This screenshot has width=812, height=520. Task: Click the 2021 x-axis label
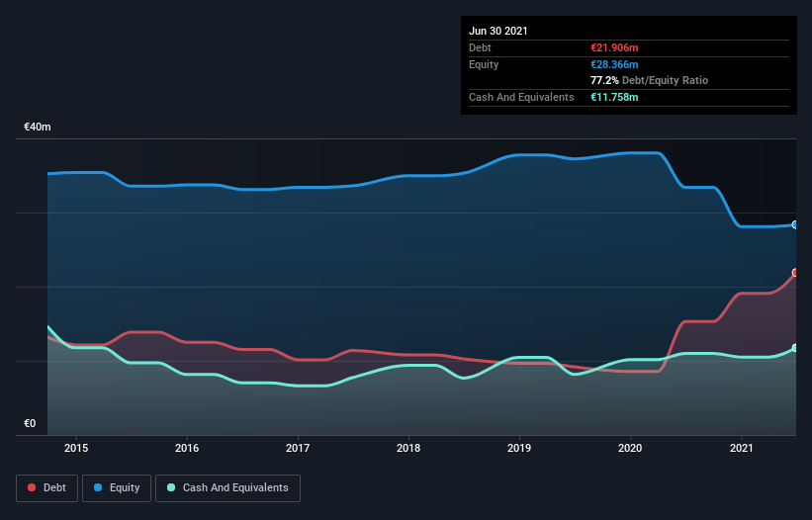coord(740,448)
